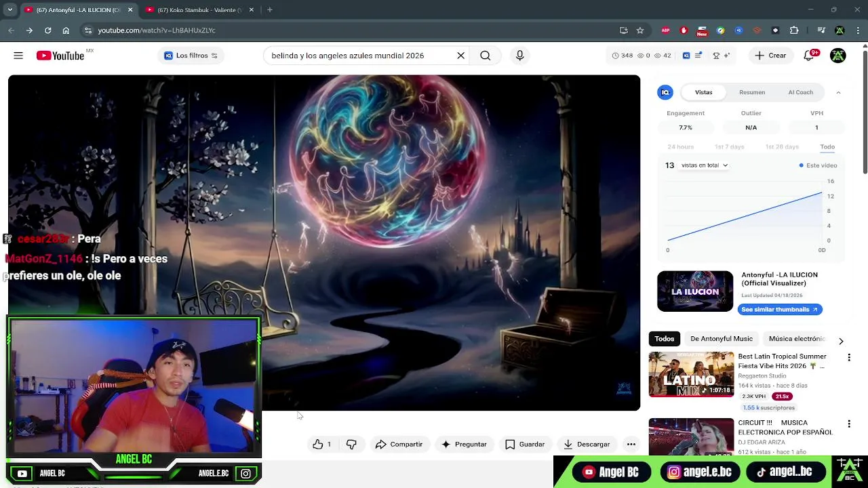Open the install or cast screen icon
Image resolution: width=868 pixels, height=488 pixels.
click(624, 30)
